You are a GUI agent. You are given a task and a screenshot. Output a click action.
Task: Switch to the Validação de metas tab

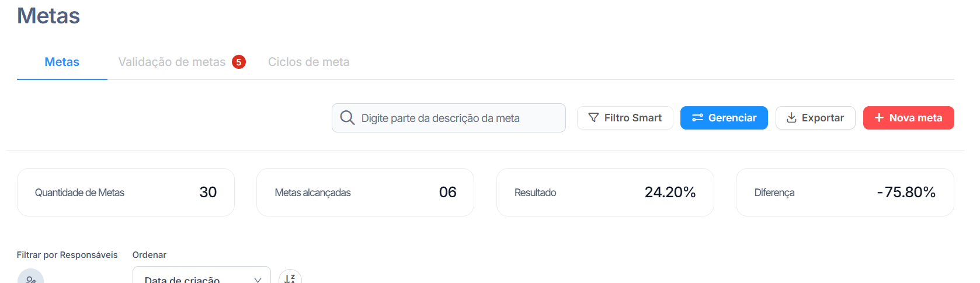(172, 62)
